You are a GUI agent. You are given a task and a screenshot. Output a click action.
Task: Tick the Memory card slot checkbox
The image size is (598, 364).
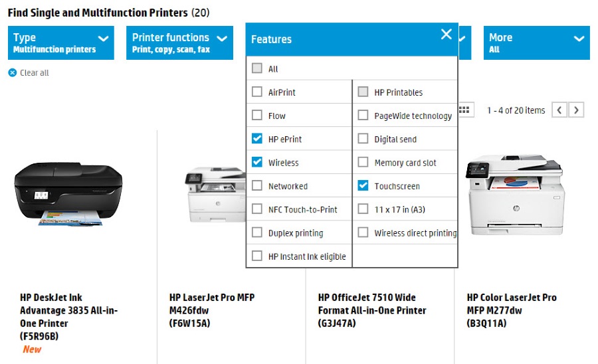pyautogui.click(x=363, y=162)
